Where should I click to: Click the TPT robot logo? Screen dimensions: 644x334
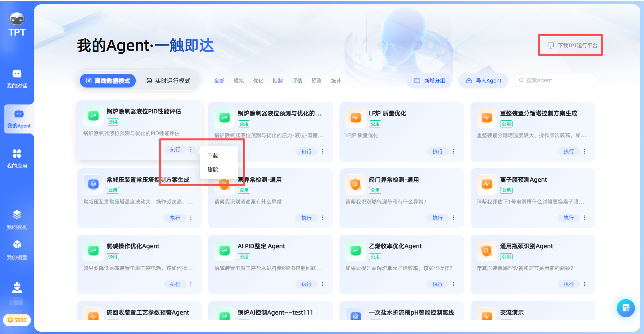tap(17, 19)
